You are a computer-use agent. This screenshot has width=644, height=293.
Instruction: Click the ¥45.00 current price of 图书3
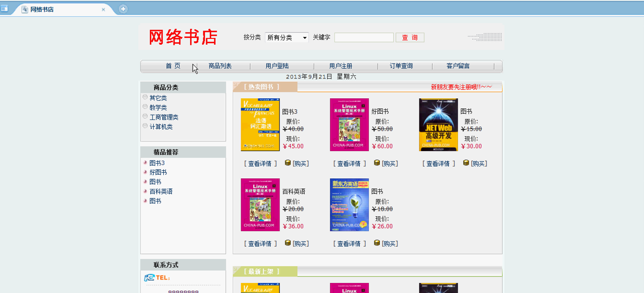293,146
